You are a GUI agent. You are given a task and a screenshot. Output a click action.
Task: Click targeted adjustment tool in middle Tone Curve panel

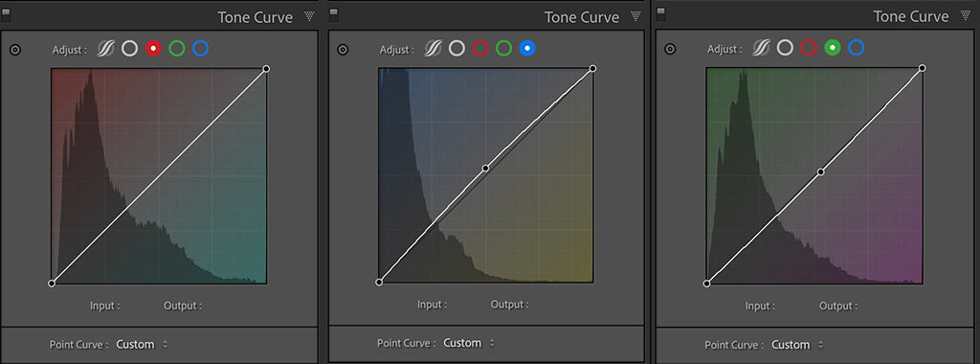343,50
